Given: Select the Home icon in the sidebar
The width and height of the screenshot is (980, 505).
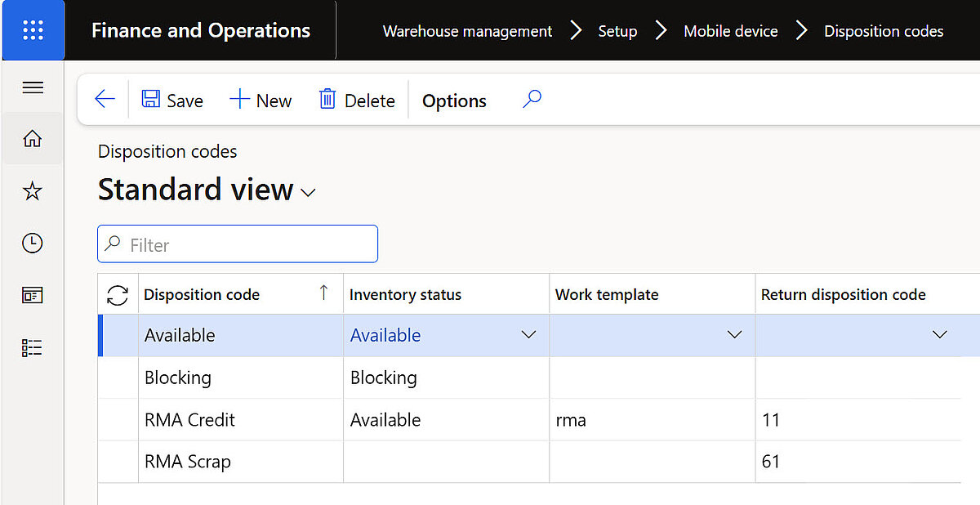Looking at the screenshot, I should click(x=33, y=138).
